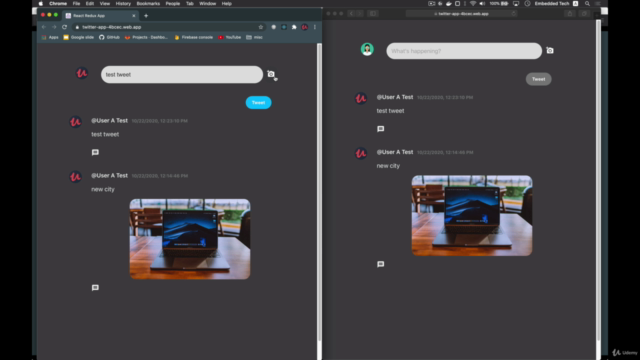Open the Window menu

click(x=207, y=4)
